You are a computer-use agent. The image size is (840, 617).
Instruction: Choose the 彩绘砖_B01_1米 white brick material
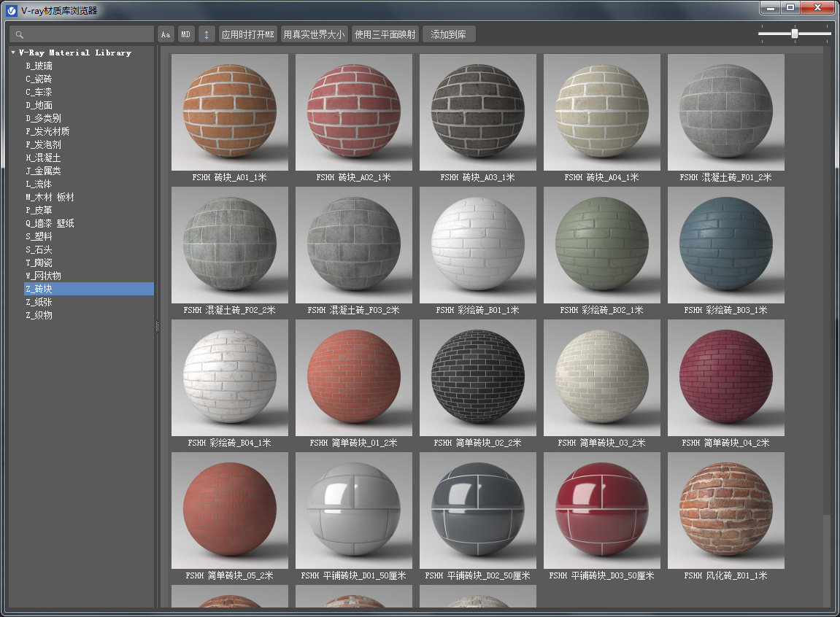478,245
